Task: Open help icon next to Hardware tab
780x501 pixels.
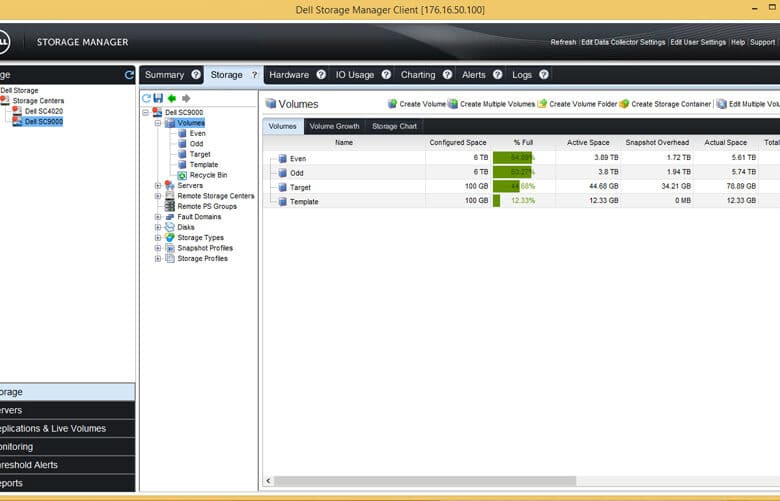Action: tap(321, 75)
